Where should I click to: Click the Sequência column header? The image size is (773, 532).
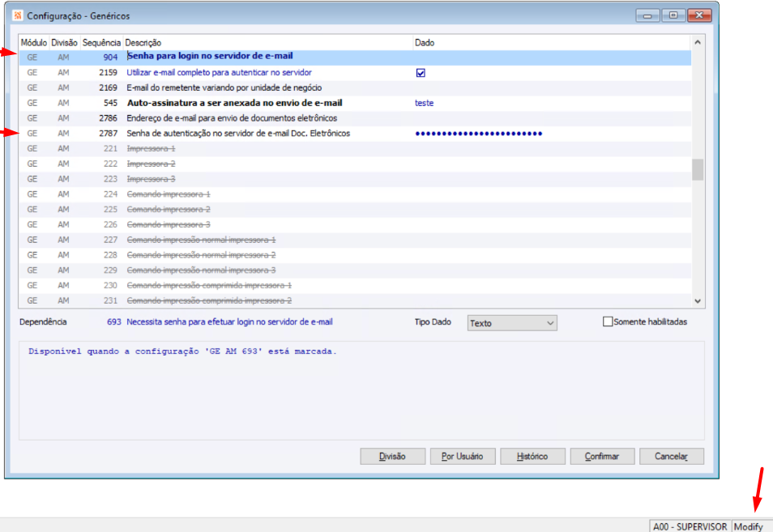pos(101,43)
